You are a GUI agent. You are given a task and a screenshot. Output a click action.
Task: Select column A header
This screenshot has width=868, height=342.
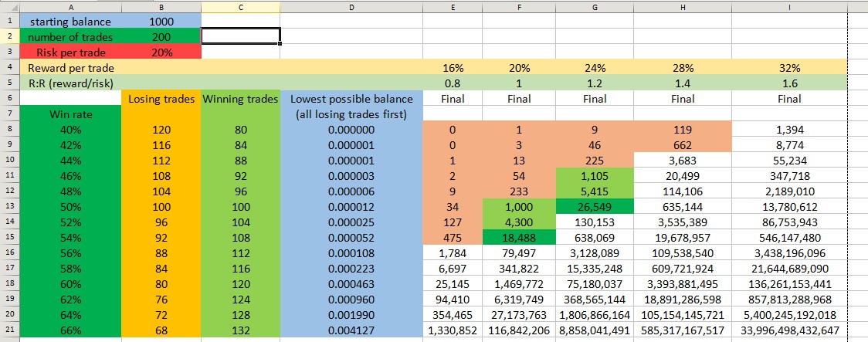coord(70,7)
